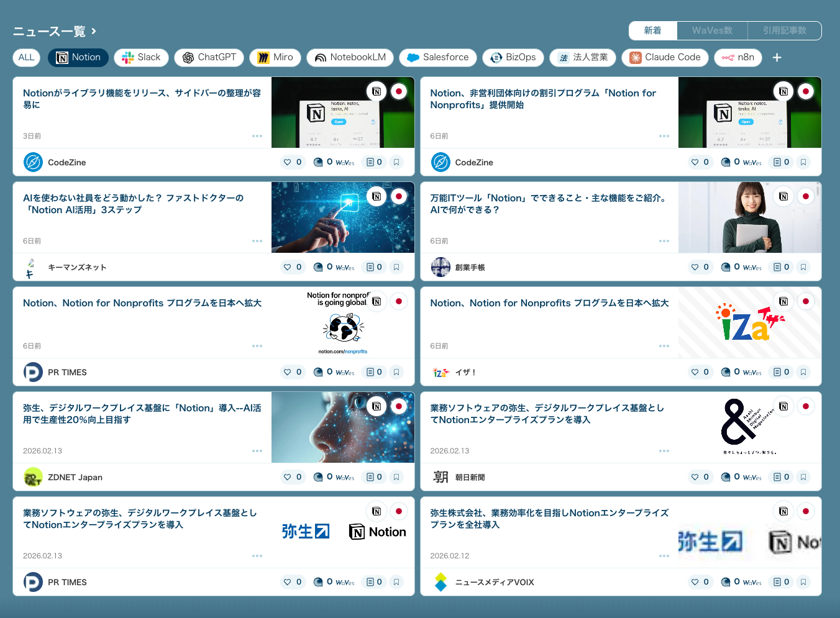Bookmark the 非営利団体向け割引プログラム article
This screenshot has height=618, width=840.
[x=803, y=162]
